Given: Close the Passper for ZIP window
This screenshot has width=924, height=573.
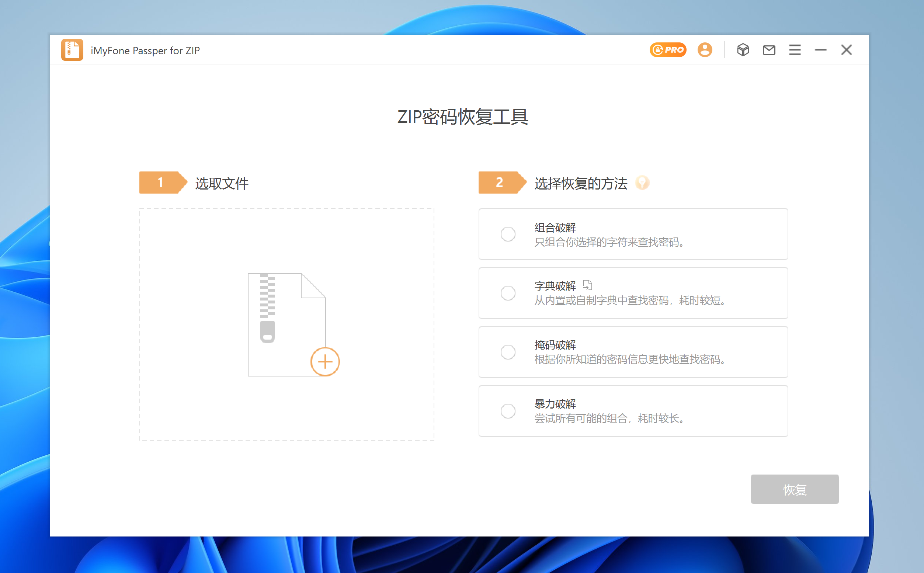Looking at the screenshot, I should point(846,50).
